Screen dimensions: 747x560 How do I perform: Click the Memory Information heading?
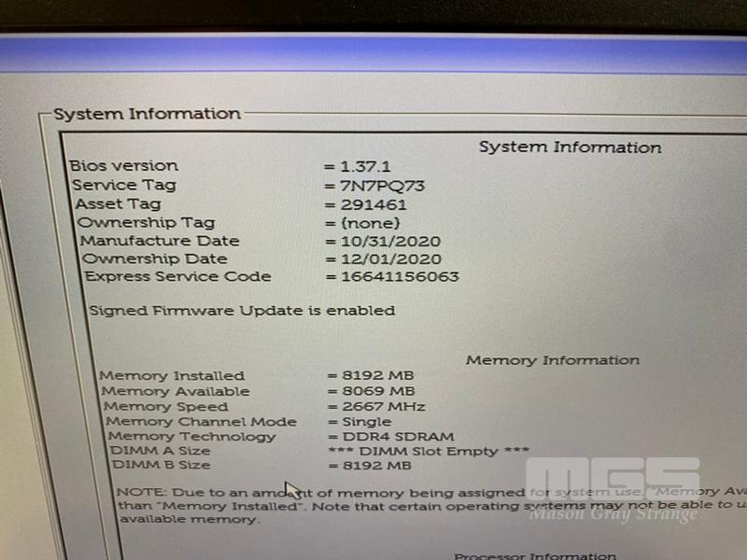pyautogui.click(x=553, y=360)
